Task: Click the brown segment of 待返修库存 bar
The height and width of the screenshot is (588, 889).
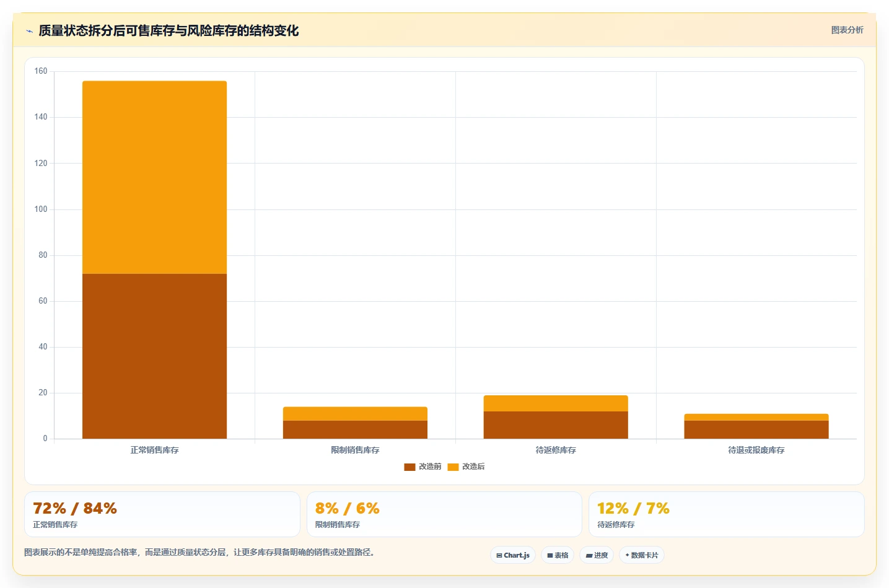Action: point(556,425)
